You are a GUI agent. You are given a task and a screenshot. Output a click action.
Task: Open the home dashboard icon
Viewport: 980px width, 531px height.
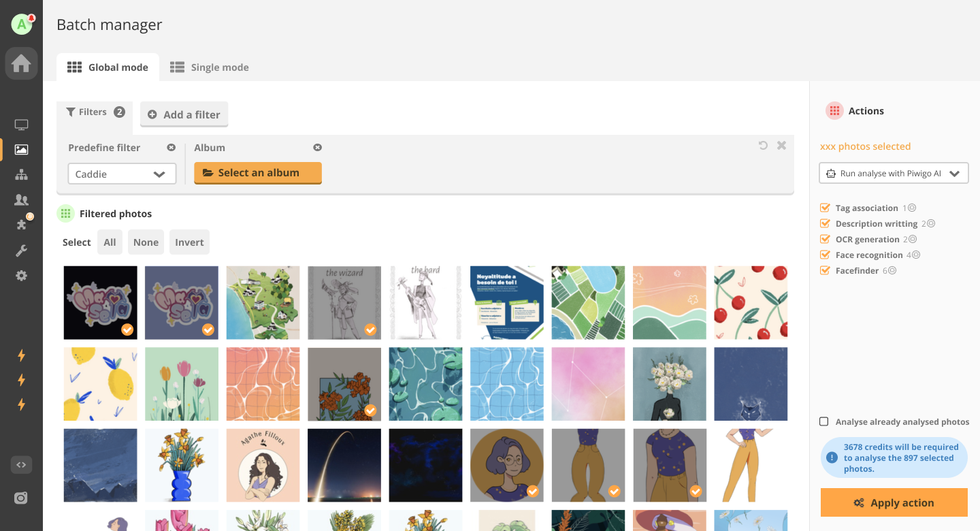(21, 63)
